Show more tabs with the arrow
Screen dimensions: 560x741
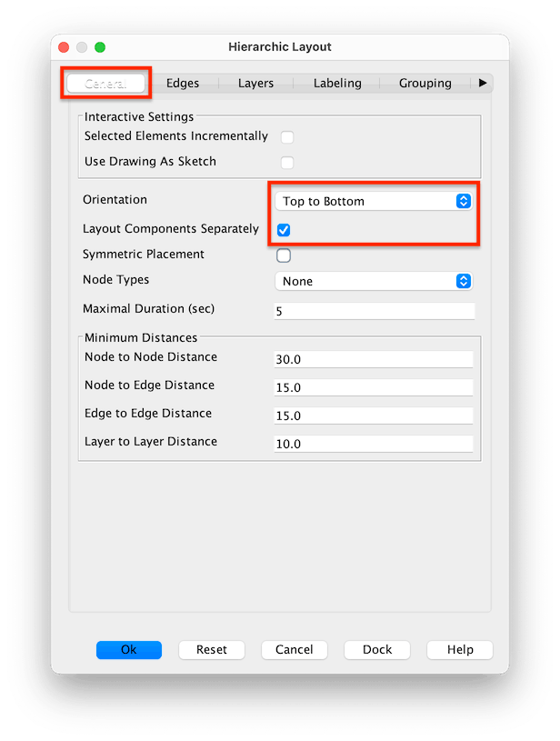(x=483, y=83)
